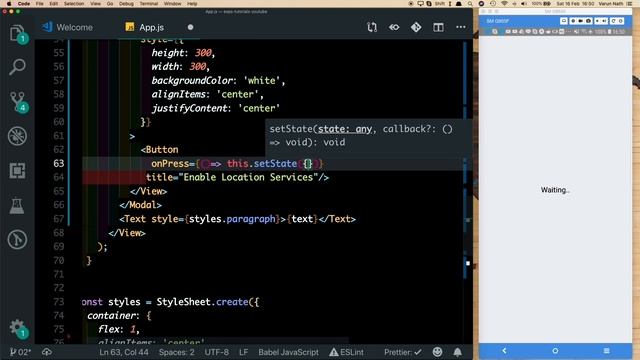Tap the Home circle on phone emulator

(x=555, y=351)
